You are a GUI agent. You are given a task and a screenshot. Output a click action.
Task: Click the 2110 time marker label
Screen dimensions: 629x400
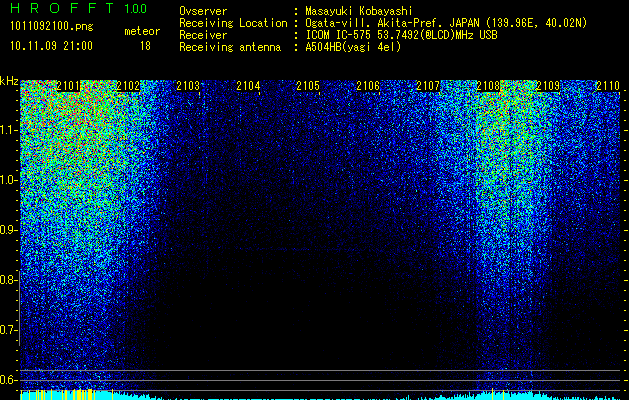pyautogui.click(x=608, y=86)
